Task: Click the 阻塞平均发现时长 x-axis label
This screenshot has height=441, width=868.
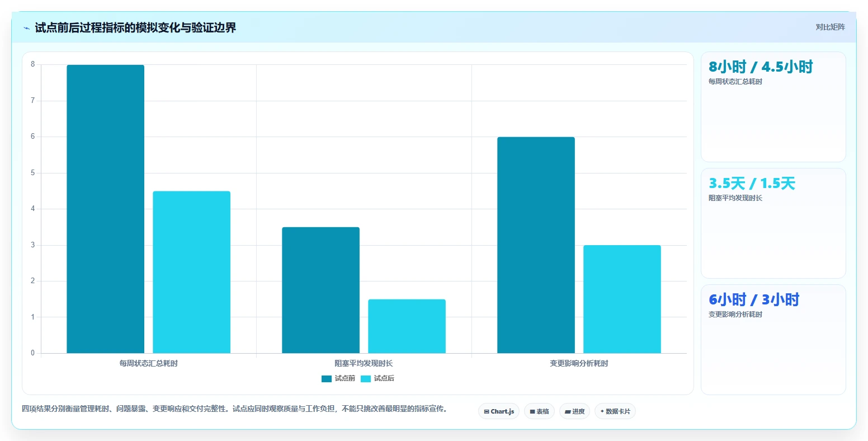Action: (x=364, y=363)
